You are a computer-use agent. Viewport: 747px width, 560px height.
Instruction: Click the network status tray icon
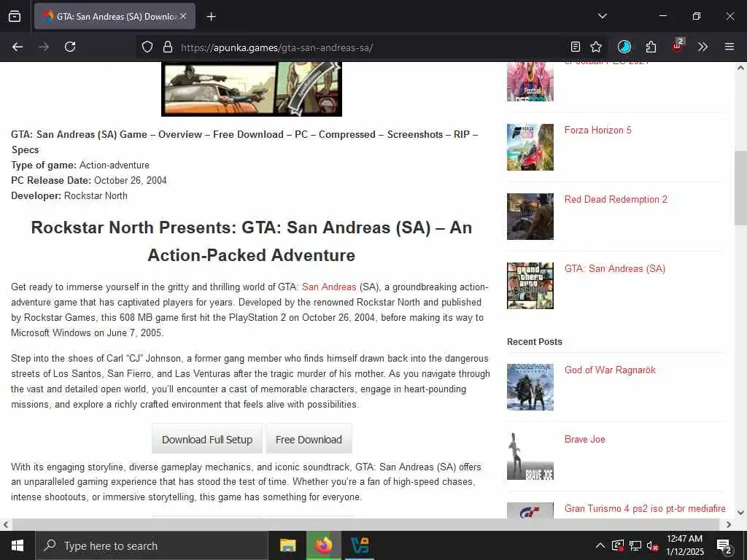pos(635,545)
